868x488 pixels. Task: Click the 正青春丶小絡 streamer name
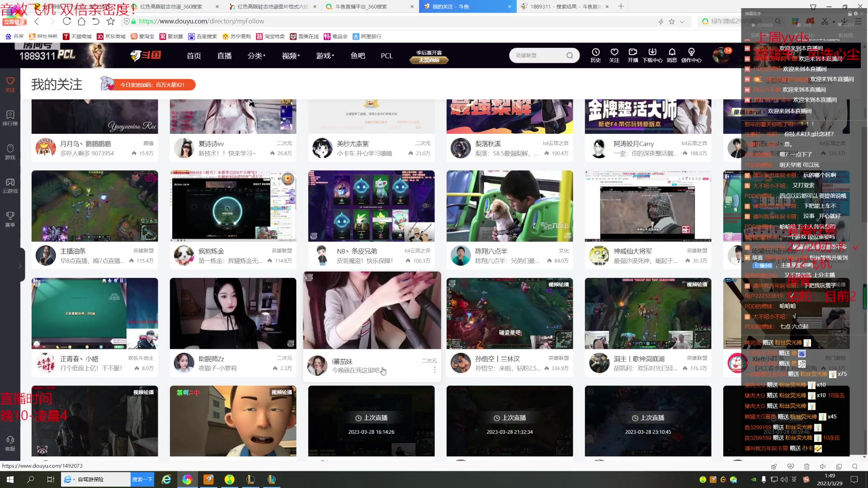tap(79, 359)
